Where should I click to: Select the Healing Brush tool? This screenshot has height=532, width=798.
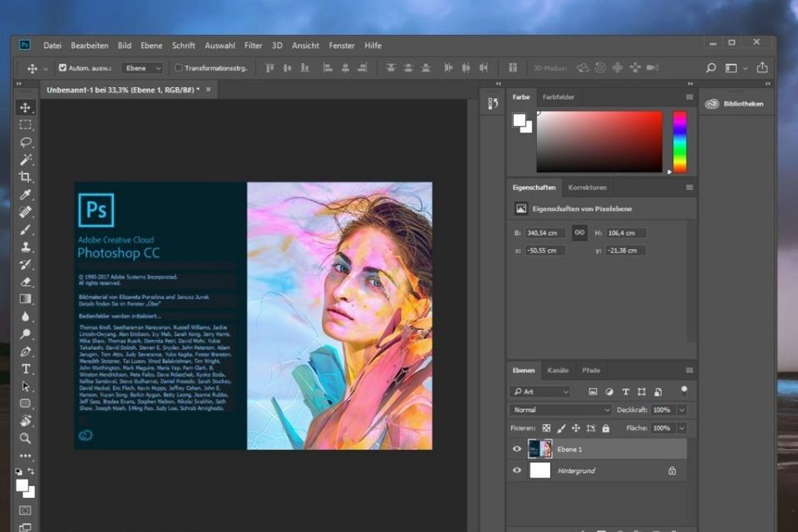point(25,211)
